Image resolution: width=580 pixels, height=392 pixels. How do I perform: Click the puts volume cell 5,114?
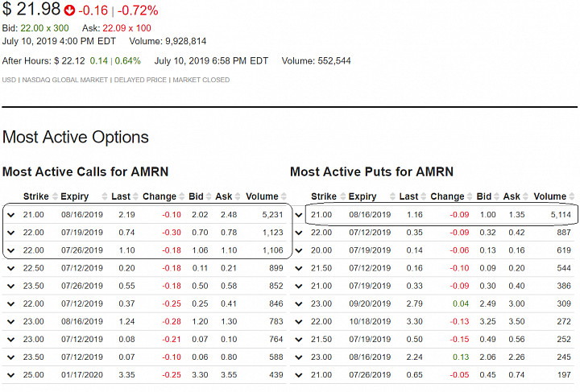(561, 215)
